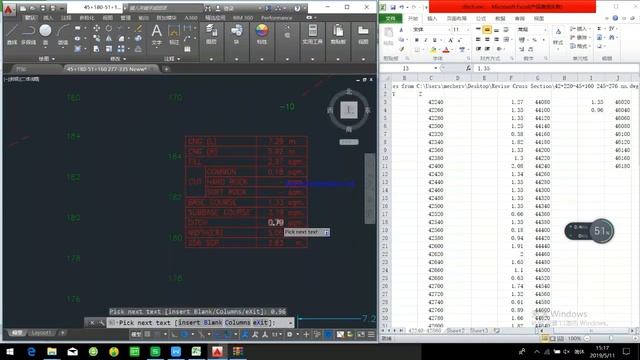Click the Format Painter brush in Excel
The height and width of the screenshot is (360, 640).
click(x=402, y=49)
